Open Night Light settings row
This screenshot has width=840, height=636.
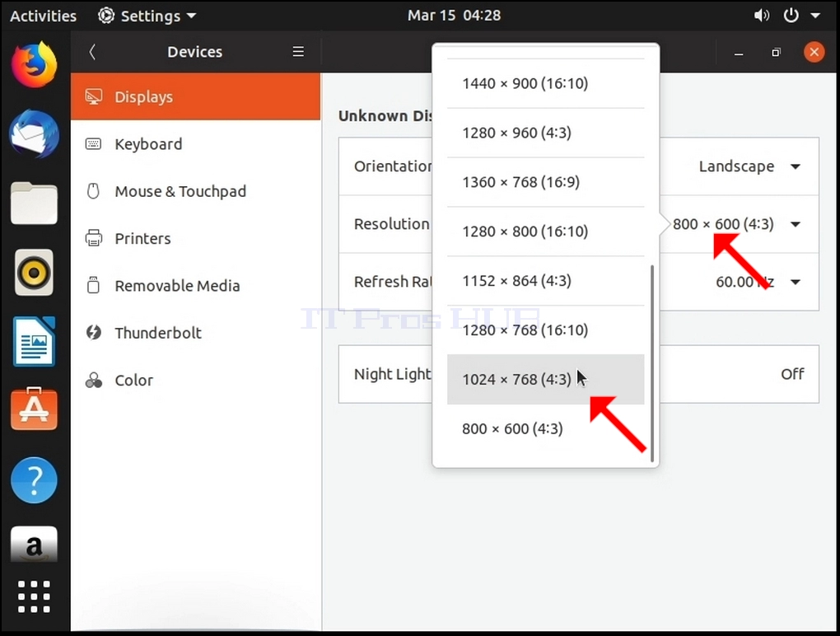[x=579, y=374]
